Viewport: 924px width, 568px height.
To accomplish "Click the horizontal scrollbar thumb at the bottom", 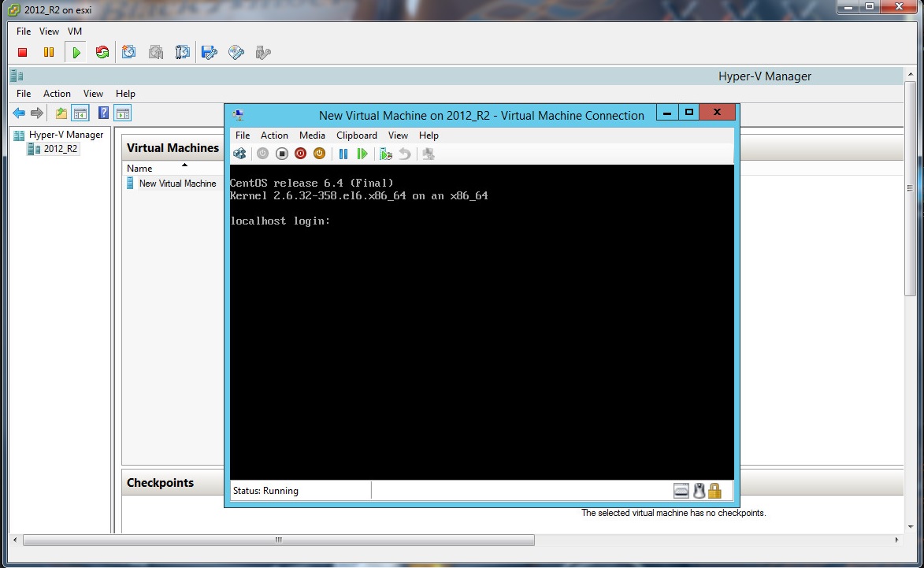I will click(278, 540).
